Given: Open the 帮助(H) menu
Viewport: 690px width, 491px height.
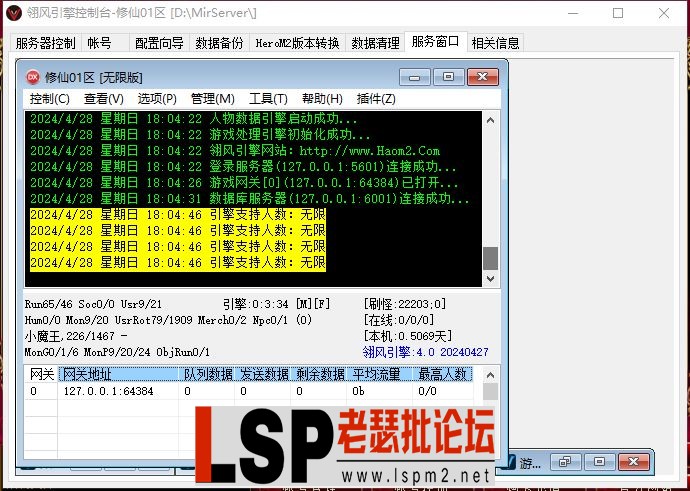Looking at the screenshot, I should pyautogui.click(x=322, y=99).
